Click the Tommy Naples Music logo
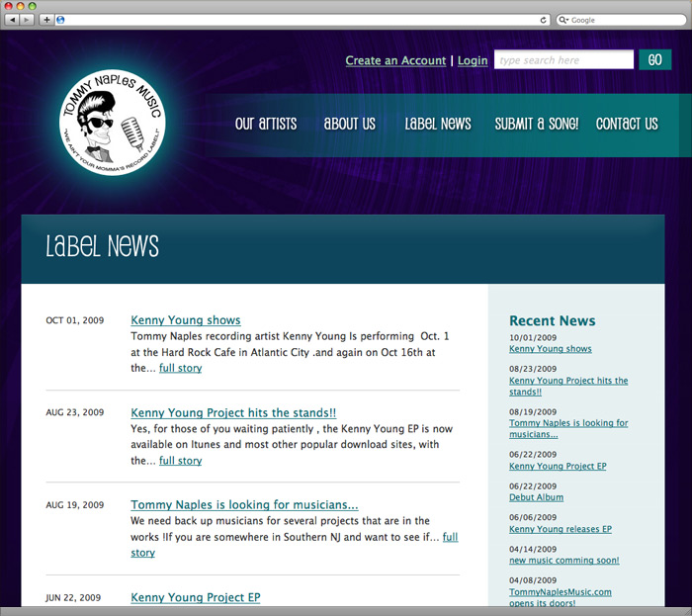 coord(113,123)
